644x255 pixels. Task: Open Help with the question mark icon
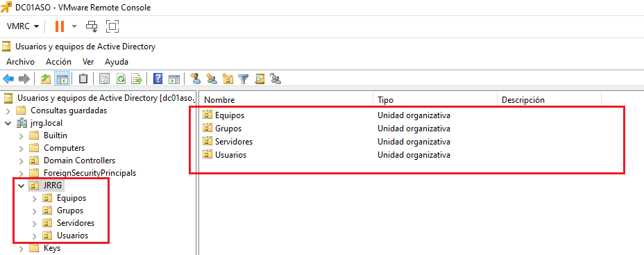pyautogui.click(x=158, y=79)
